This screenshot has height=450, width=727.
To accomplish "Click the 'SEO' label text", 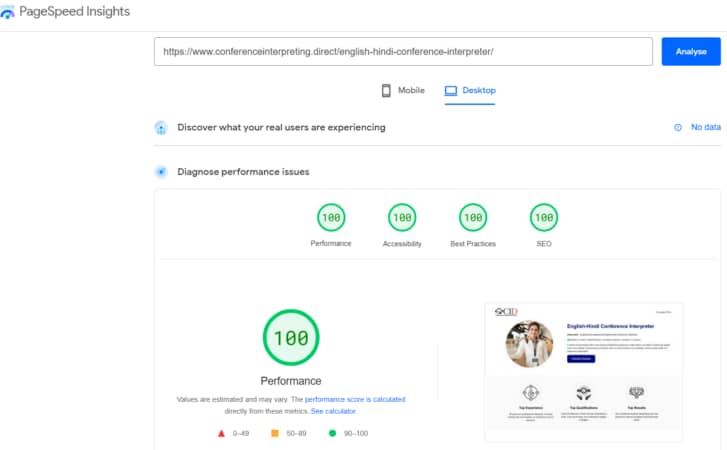I will (x=544, y=244).
